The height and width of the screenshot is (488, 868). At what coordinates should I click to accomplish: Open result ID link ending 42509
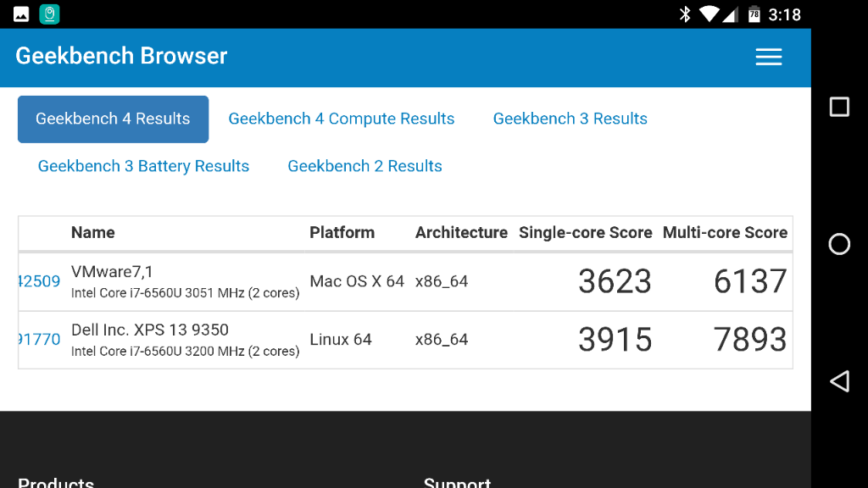(39, 281)
